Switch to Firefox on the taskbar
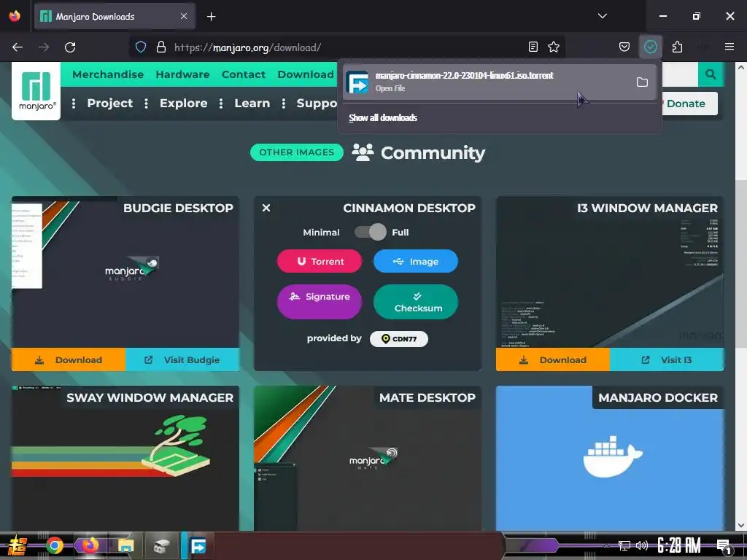 (x=90, y=545)
